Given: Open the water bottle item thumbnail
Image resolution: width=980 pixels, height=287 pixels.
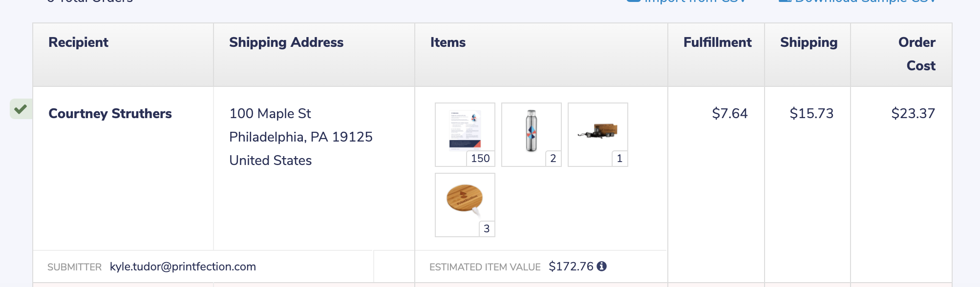Looking at the screenshot, I should point(531,130).
